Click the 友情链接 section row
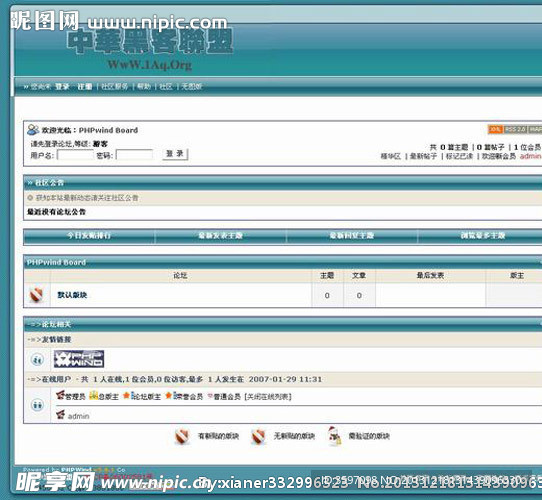The image size is (542, 500). point(283,340)
